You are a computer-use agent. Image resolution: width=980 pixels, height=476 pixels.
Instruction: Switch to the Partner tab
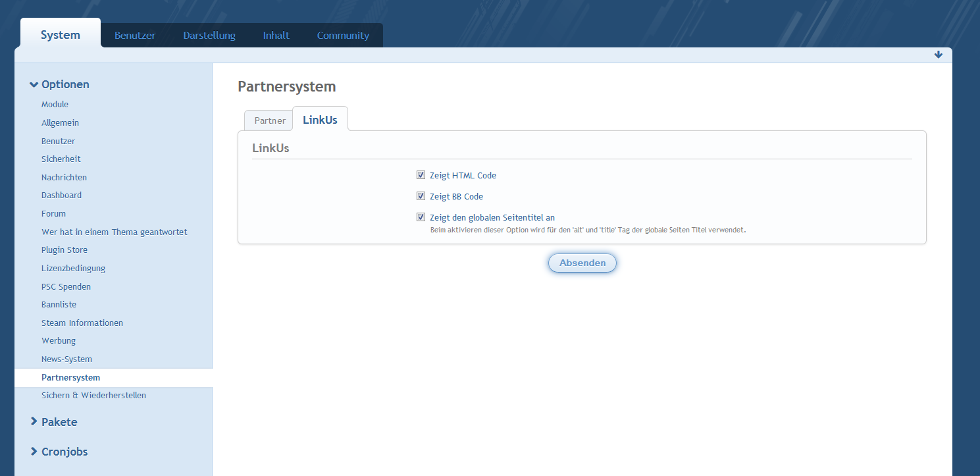270,120
